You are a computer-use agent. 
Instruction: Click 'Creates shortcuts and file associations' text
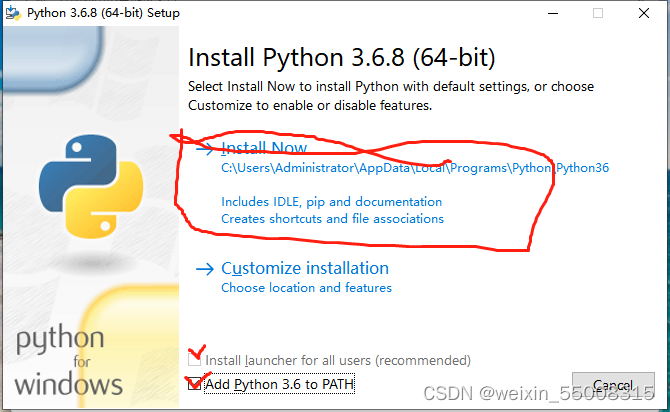point(332,219)
